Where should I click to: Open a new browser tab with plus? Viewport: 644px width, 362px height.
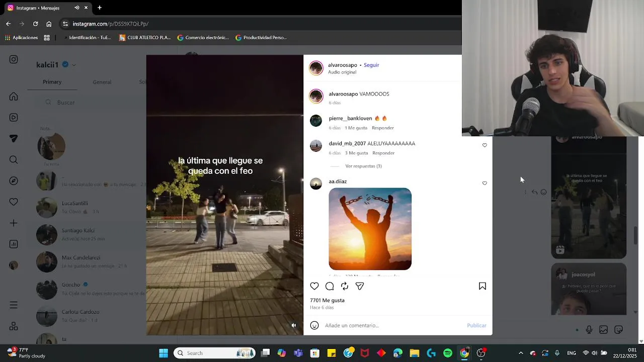(100, 8)
